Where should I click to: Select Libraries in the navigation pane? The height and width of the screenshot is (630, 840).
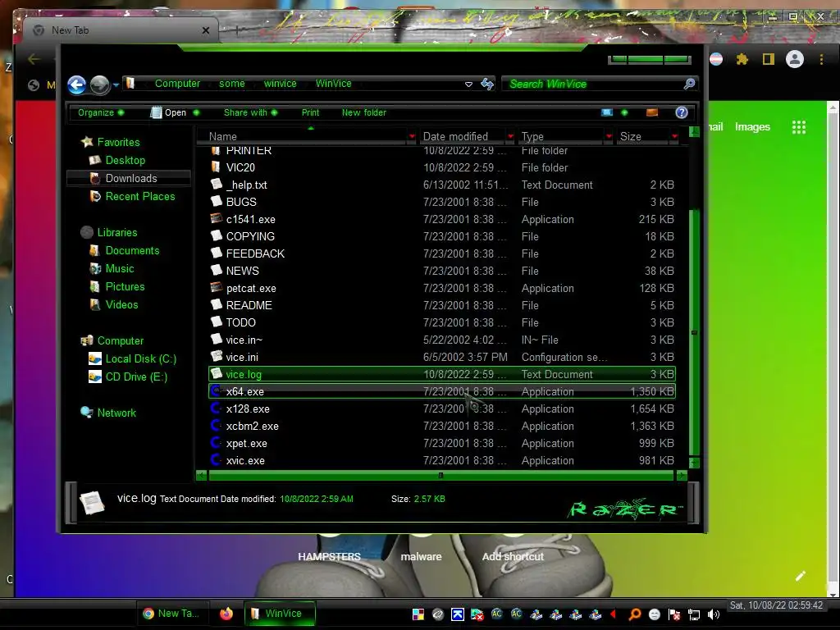[116, 232]
